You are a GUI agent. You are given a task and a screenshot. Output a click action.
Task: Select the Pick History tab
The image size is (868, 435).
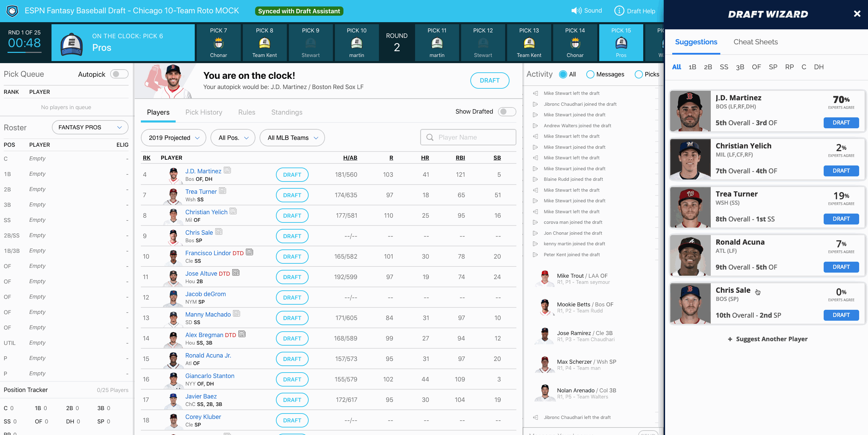coord(204,112)
